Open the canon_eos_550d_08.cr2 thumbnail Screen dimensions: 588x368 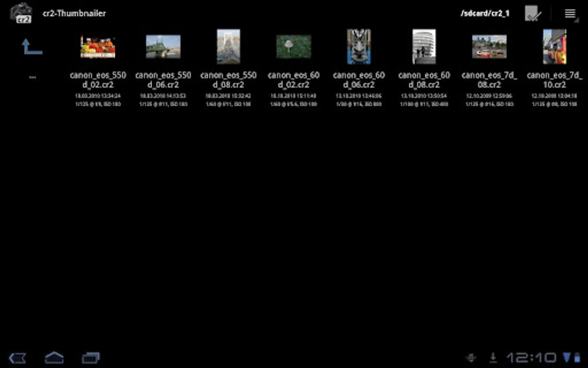coord(228,47)
